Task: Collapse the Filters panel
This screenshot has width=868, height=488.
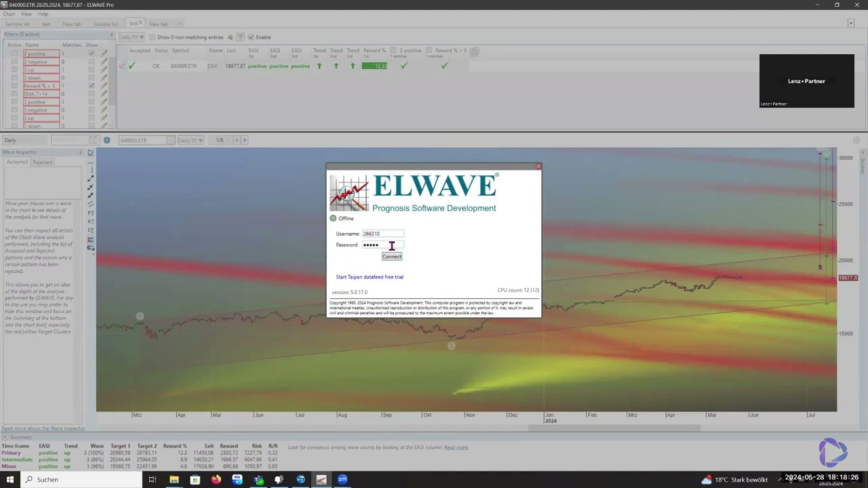Action: click(111, 34)
